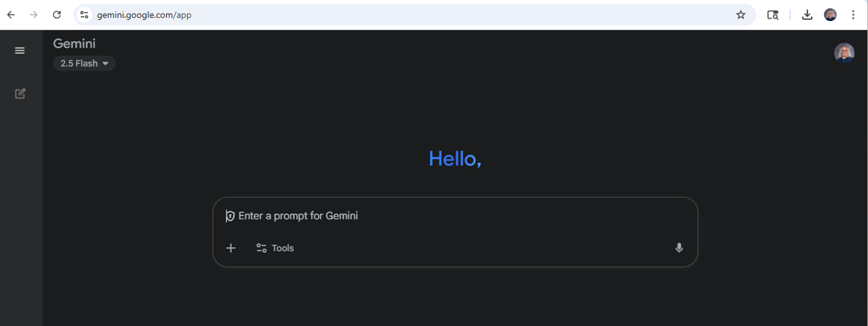Click the search tabs icon in toolbar
Image resolution: width=868 pixels, height=326 pixels.
(773, 15)
